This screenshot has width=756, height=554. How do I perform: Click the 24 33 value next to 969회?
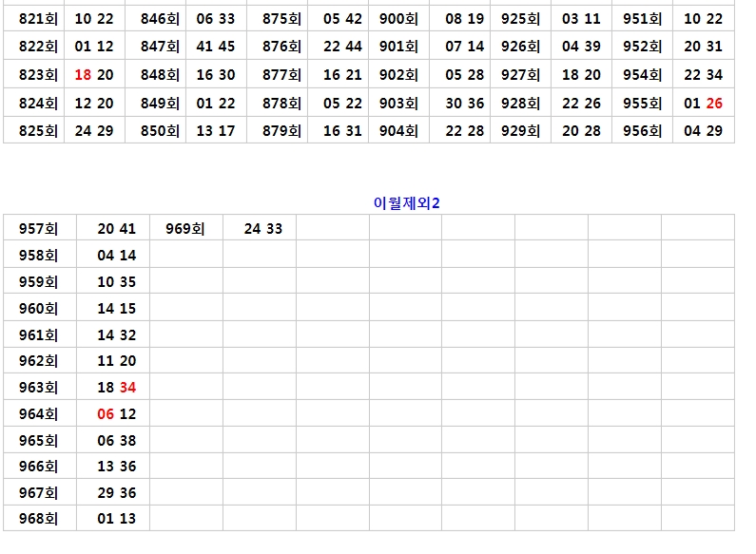pos(262,228)
